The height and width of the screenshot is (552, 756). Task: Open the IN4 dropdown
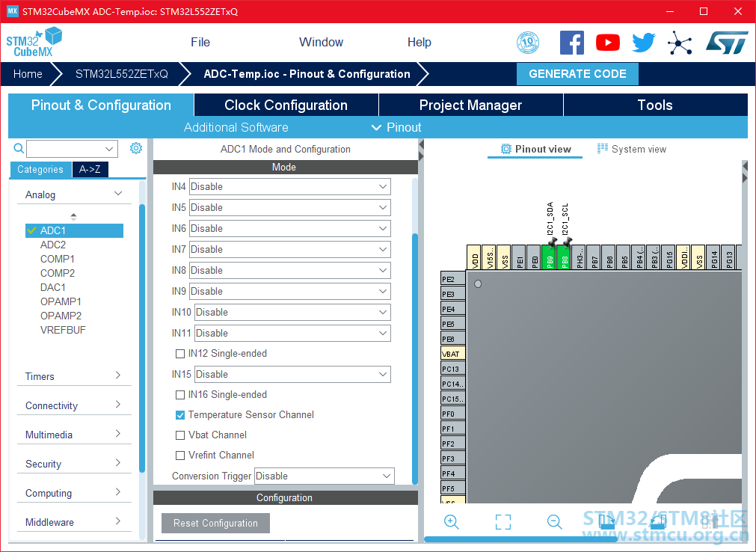[x=290, y=186]
